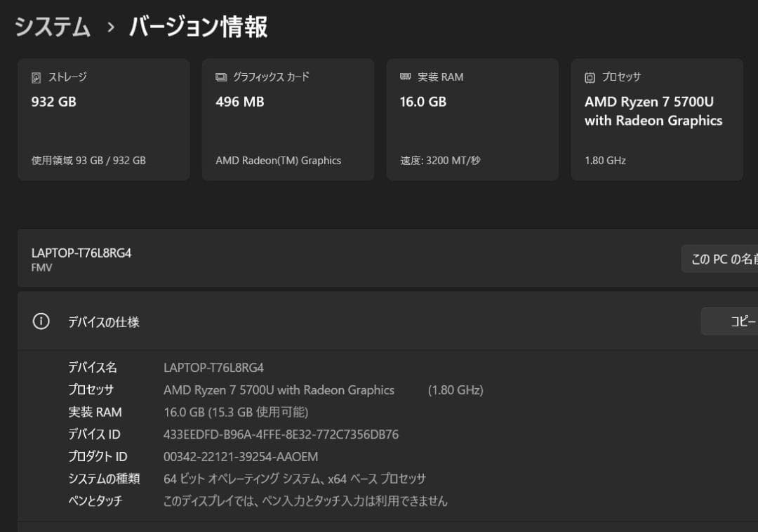Click the ストレージ storage card icon
Image resolution: width=758 pixels, height=532 pixels.
coord(36,77)
